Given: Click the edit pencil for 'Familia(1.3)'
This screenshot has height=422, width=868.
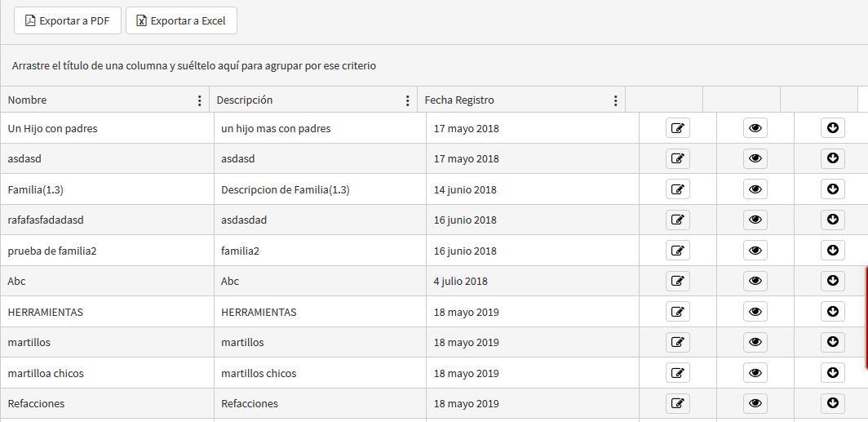Looking at the screenshot, I should tap(677, 189).
